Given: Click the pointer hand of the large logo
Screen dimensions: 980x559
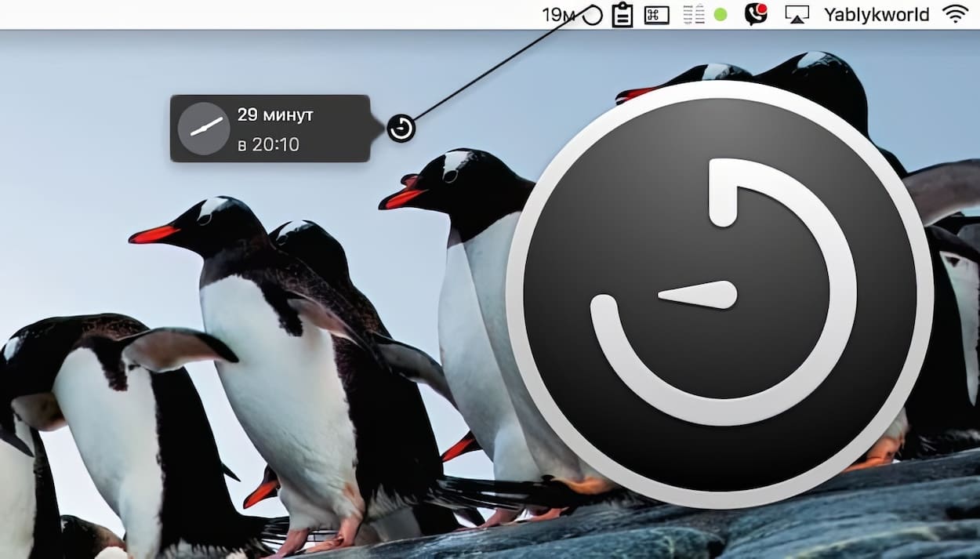Looking at the screenshot, I should click(x=700, y=295).
